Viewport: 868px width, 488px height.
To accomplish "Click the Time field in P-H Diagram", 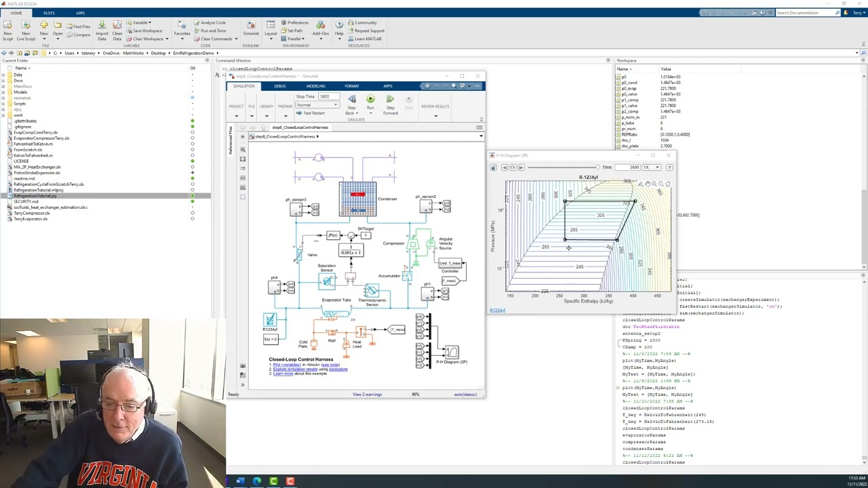I will pyautogui.click(x=627, y=167).
